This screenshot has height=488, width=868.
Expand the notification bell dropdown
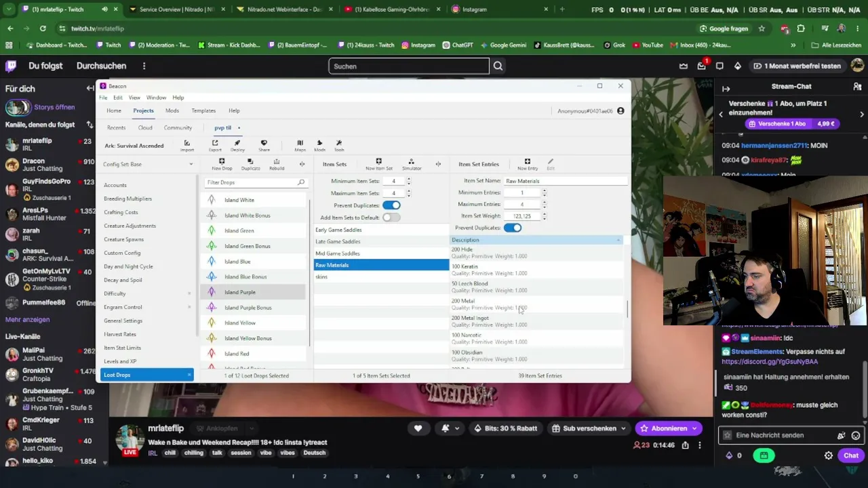coord(457,428)
